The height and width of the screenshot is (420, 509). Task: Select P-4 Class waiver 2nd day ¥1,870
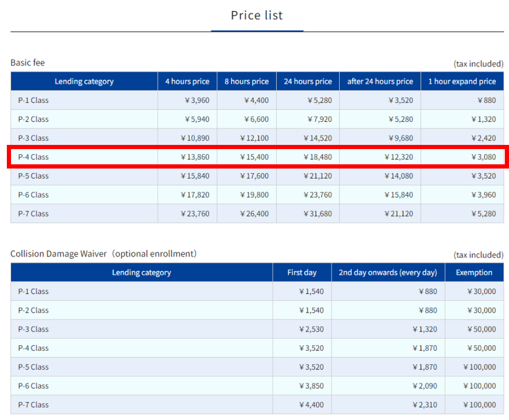point(425,348)
